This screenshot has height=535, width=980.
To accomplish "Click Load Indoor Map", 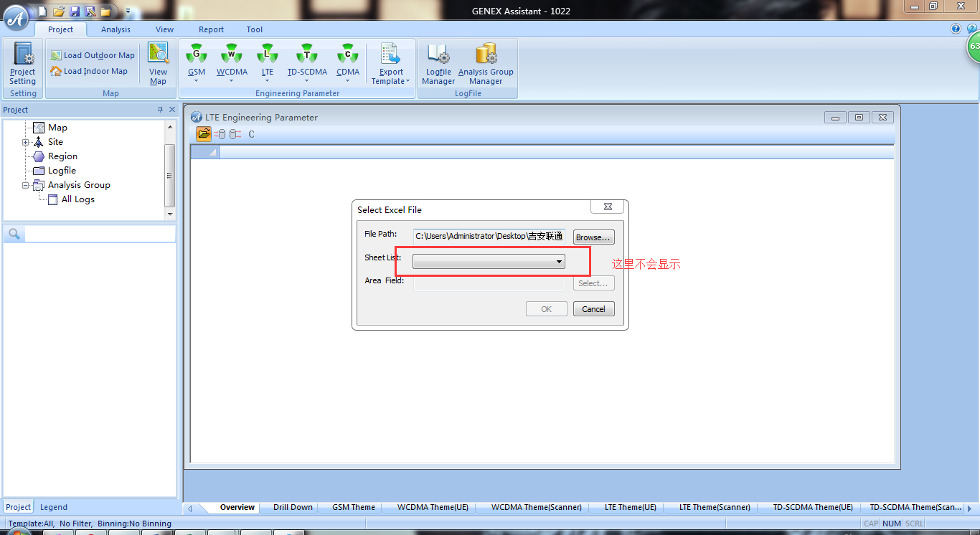I will click(x=89, y=71).
